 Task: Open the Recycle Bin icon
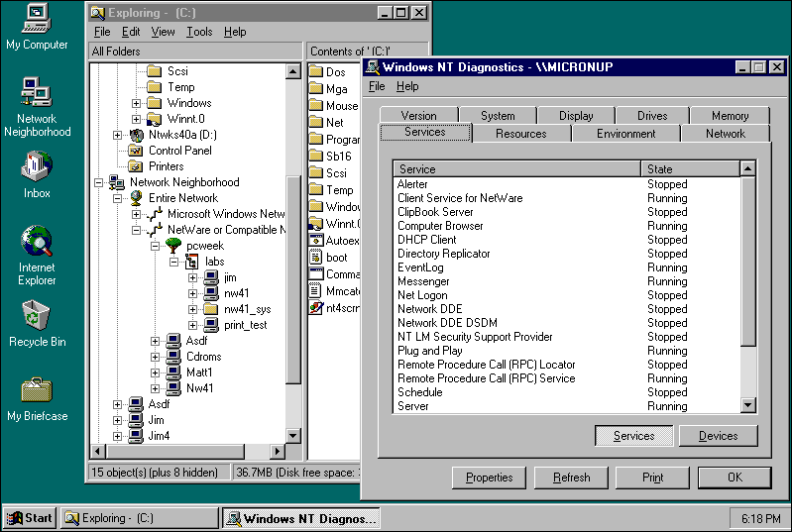pyautogui.click(x=37, y=315)
